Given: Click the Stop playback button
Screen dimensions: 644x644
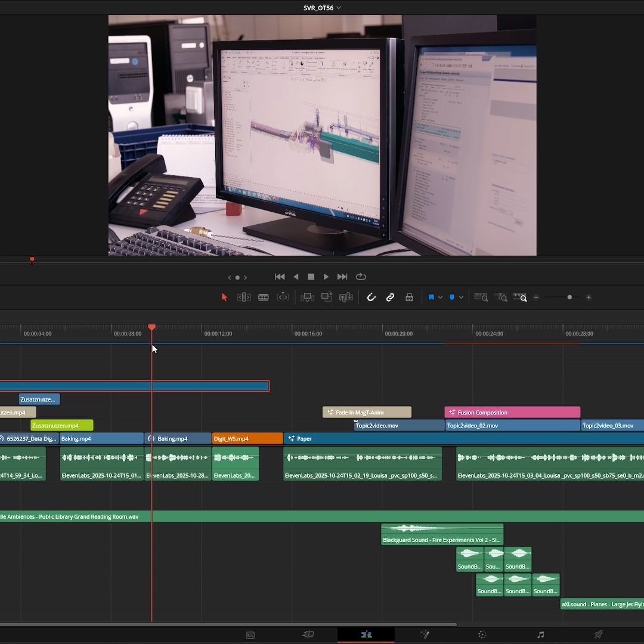Looking at the screenshot, I should click(311, 277).
